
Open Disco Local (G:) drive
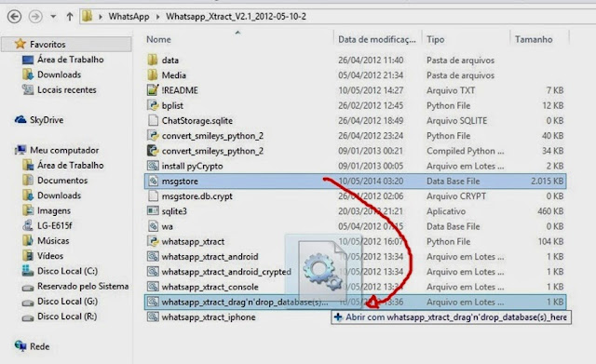[67, 302]
